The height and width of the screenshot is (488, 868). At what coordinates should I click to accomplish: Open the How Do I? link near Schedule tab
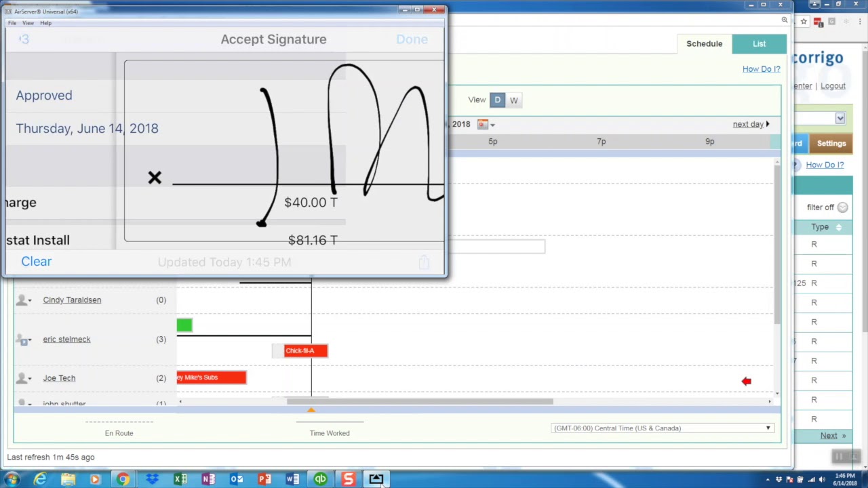pyautogui.click(x=761, y=69)
